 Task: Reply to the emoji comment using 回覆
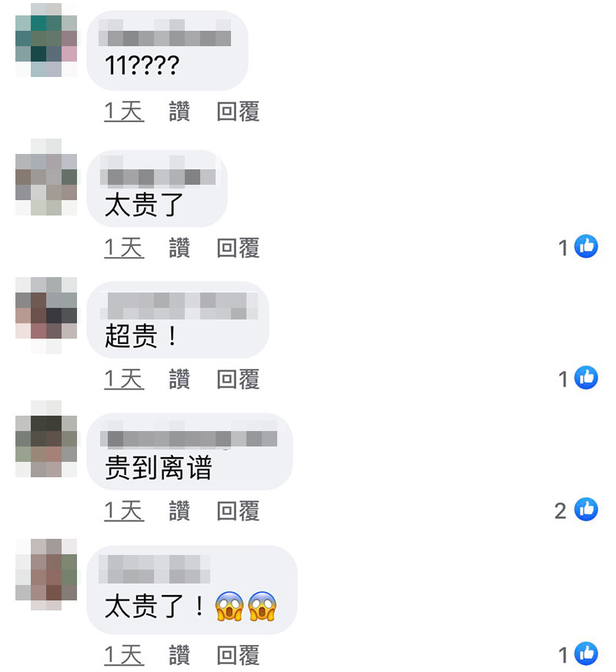(238, 655)
